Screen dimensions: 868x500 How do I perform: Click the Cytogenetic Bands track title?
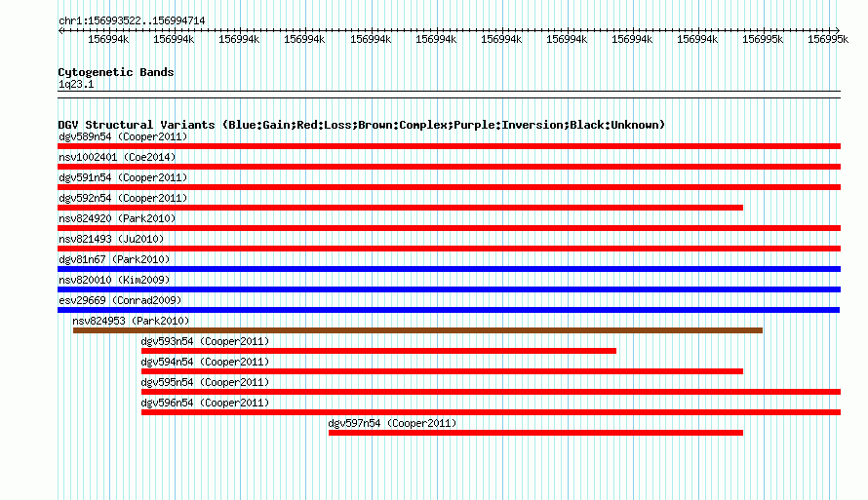tap(116, 72)
